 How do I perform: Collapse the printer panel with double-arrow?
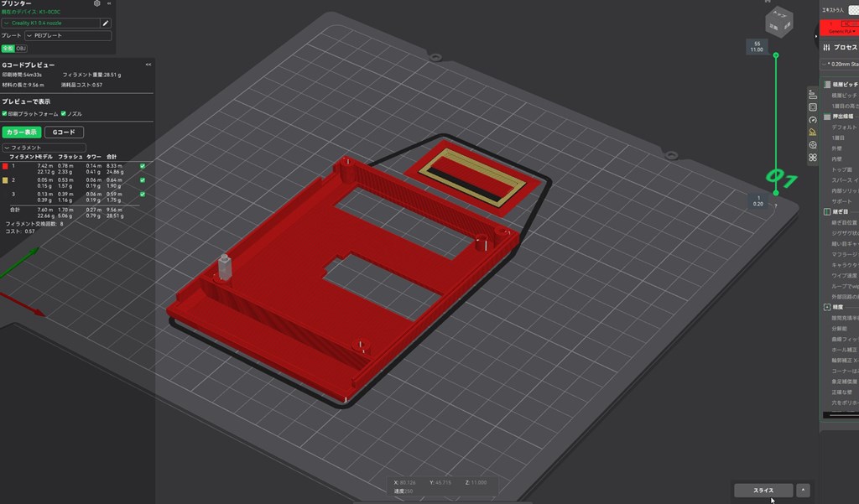[x=109, y=3]
